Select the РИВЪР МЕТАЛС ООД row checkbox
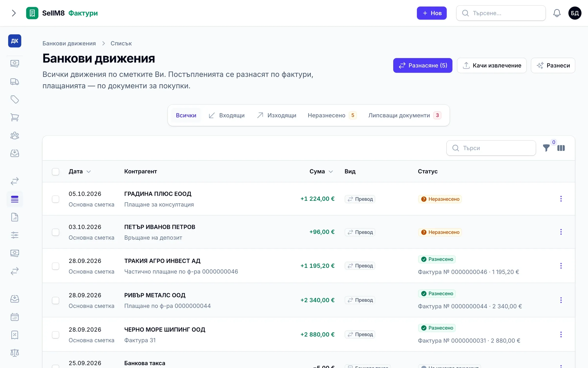 (x=56, y=300)
